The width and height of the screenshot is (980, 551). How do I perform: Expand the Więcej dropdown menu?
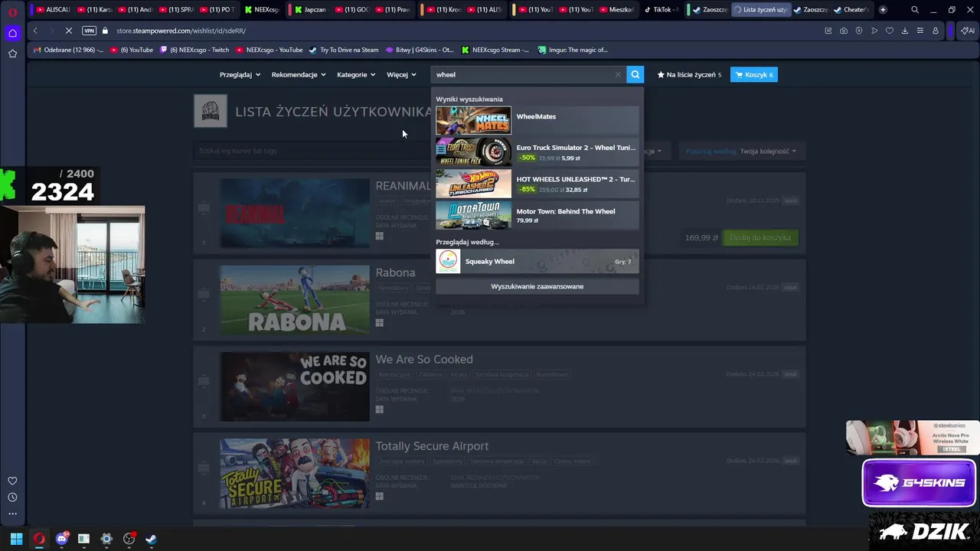point(401,74)
